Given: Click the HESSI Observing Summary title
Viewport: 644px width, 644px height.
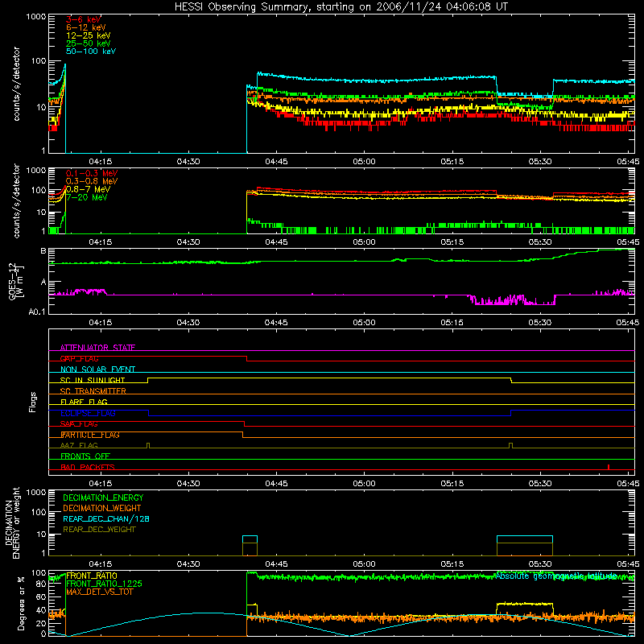Looking at the screenshot, I should click(x=341, y=7).
